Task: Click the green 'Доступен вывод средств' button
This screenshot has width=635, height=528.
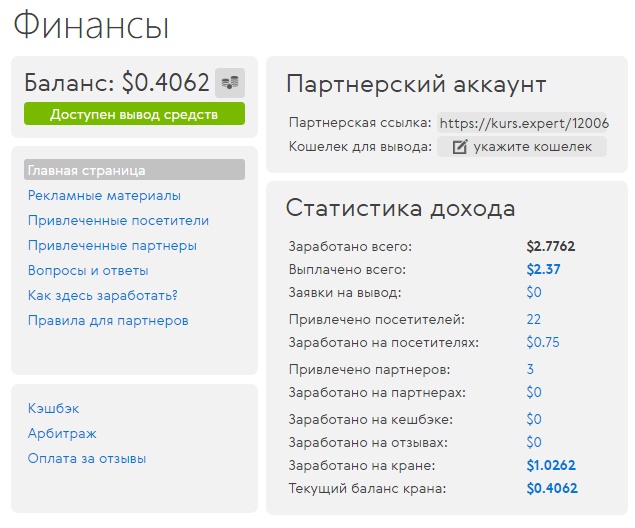Action: click(134, 114)
